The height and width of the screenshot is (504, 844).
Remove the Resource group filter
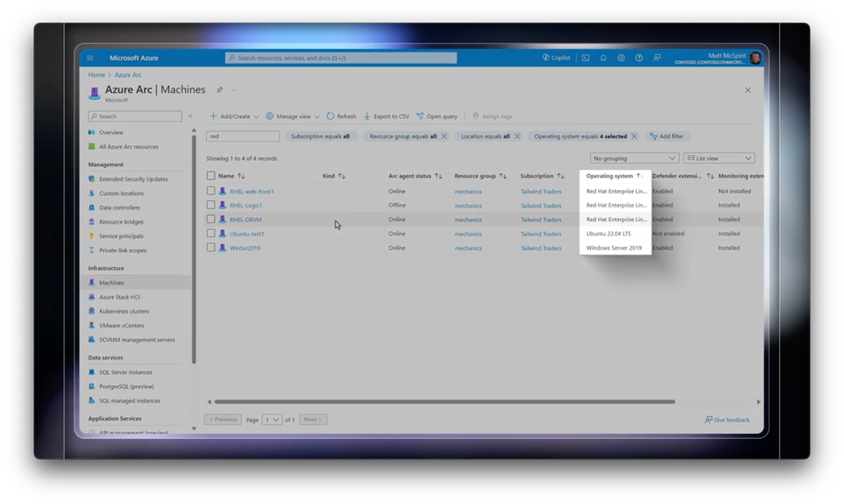(444, 137)
